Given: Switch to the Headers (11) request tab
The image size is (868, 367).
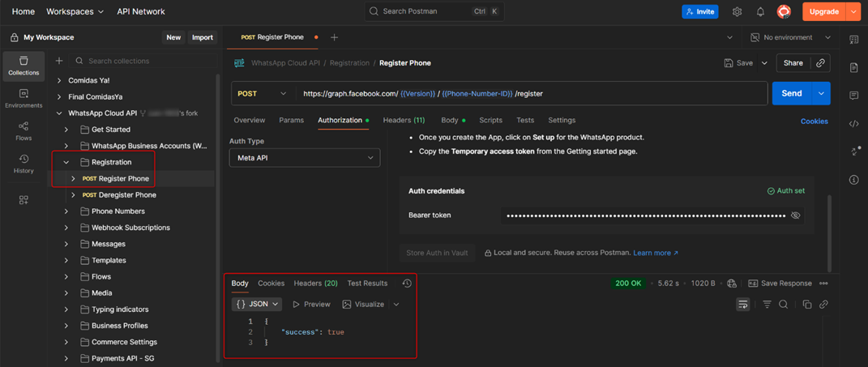Looking at the screenshot, I should pos(403,121).
